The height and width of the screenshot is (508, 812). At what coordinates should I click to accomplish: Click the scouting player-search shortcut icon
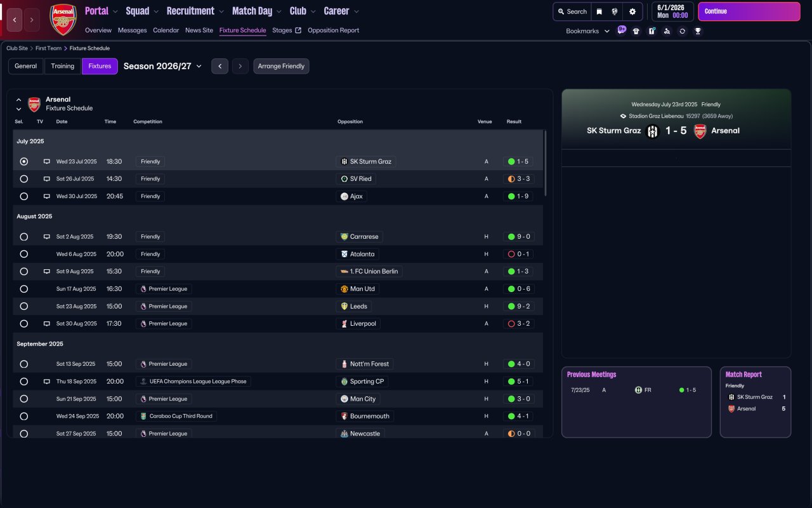coord(667,31)
